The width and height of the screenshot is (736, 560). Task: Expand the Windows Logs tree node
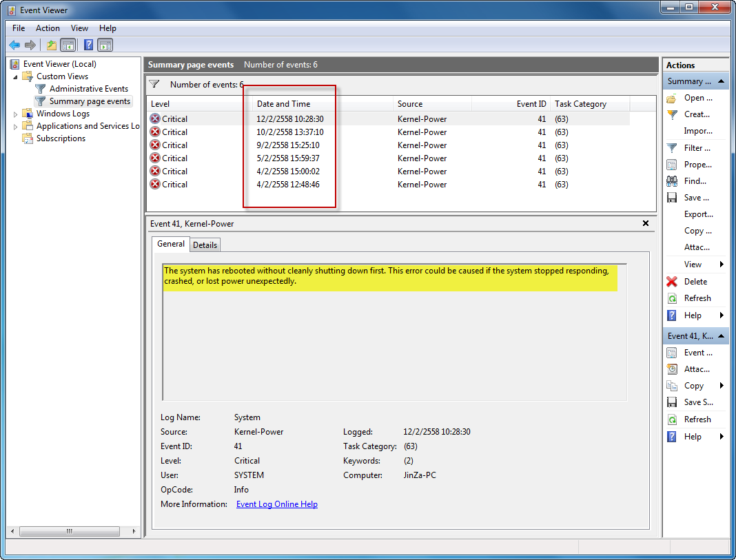pyautogui.click(x=15, y=114)
